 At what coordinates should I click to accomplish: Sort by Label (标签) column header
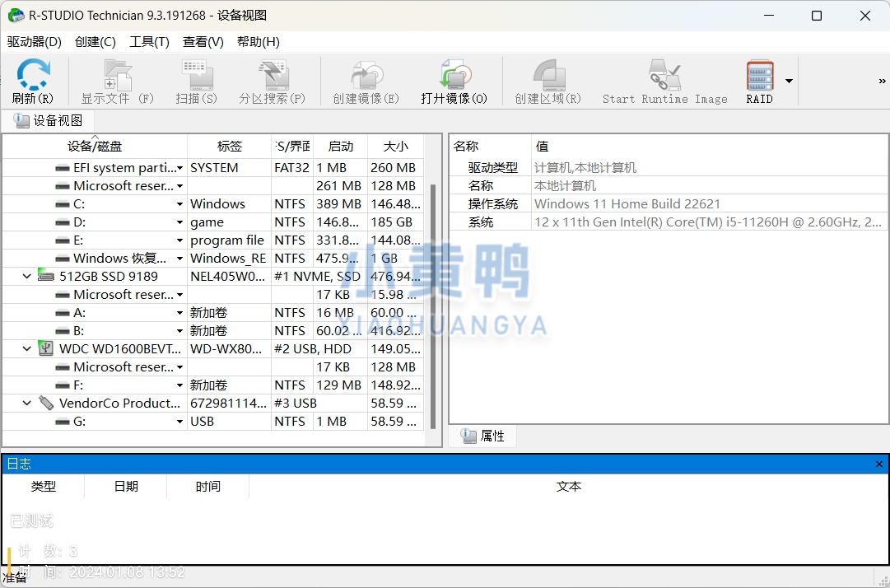point(230,147)
